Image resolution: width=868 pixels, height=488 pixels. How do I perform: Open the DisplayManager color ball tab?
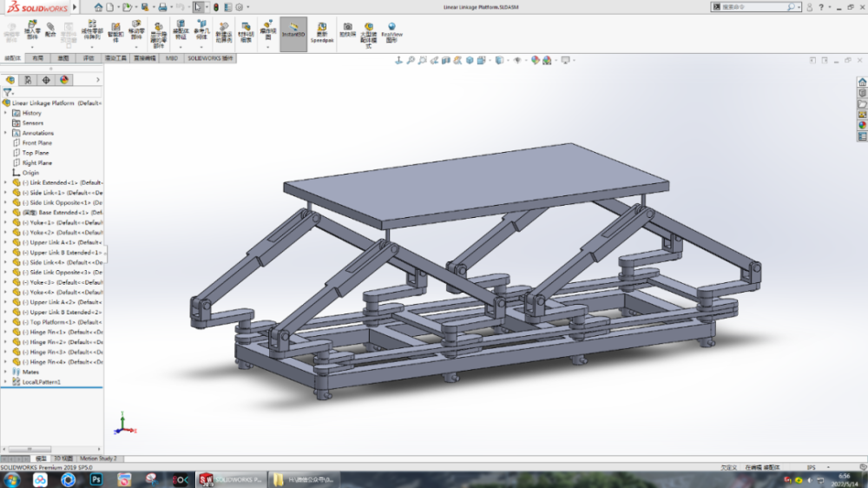coord(64,80)
